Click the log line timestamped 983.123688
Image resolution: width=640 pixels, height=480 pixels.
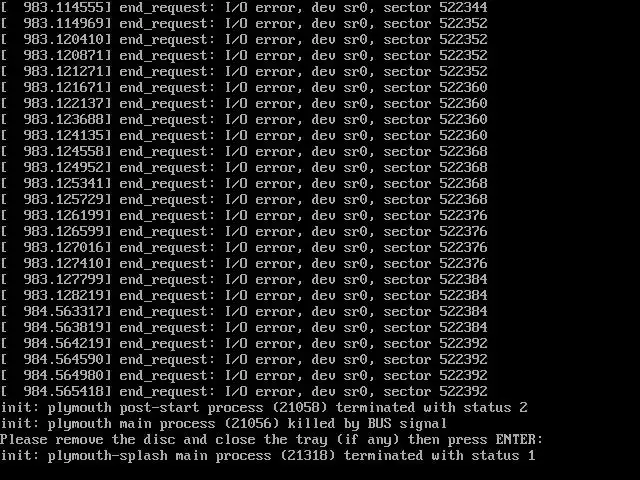(244, 120)
